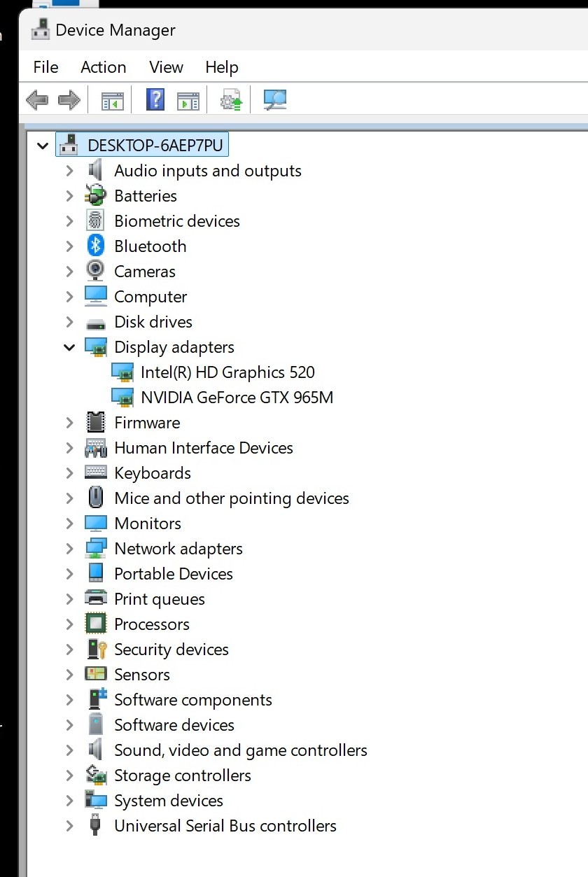Select the System devices label

tap(169, 801)
